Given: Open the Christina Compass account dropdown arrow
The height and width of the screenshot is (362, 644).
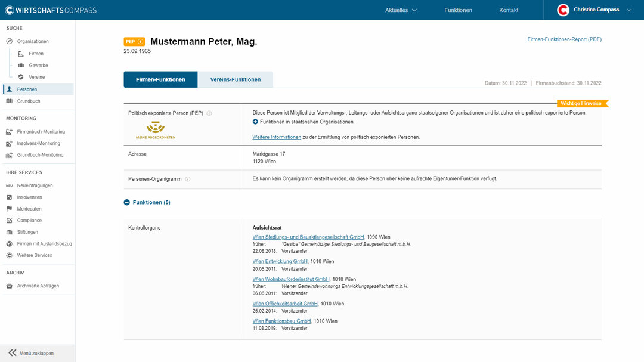Looking at the screenshot, I should pyautogui.click(x=629, y=10).
